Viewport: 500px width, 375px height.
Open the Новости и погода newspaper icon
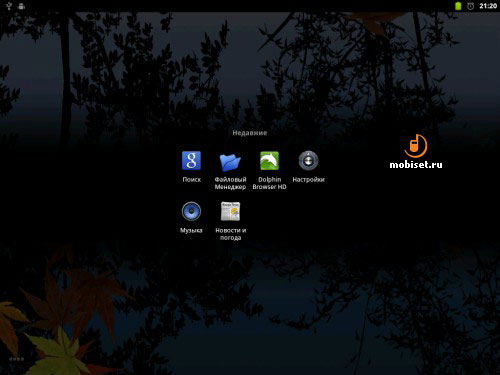point(230,211)
